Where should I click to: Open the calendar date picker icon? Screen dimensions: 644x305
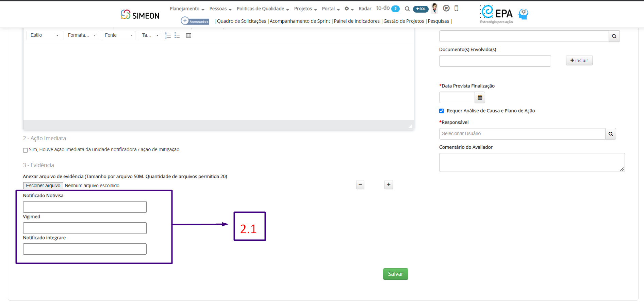click(x=480, y=97)
